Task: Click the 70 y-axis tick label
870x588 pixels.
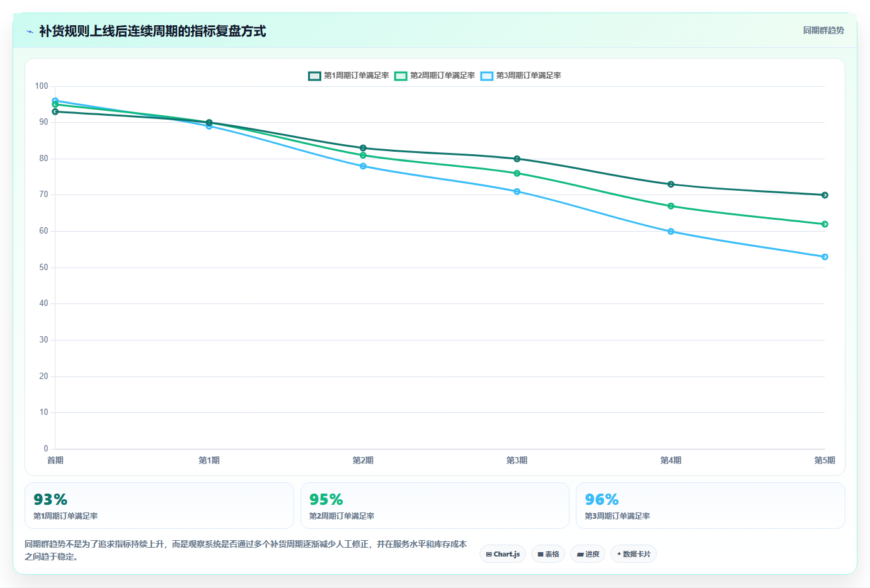Action: [x=43, y=195]
